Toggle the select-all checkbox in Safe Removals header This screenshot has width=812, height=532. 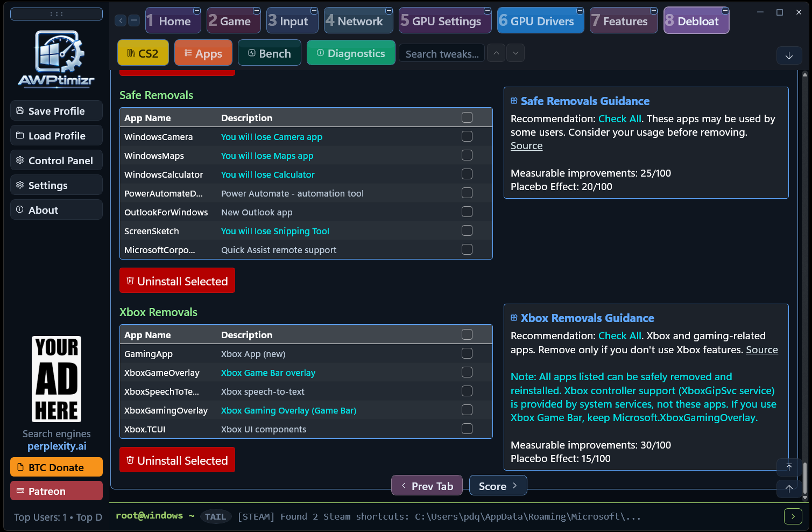click(x=467, y=117)
